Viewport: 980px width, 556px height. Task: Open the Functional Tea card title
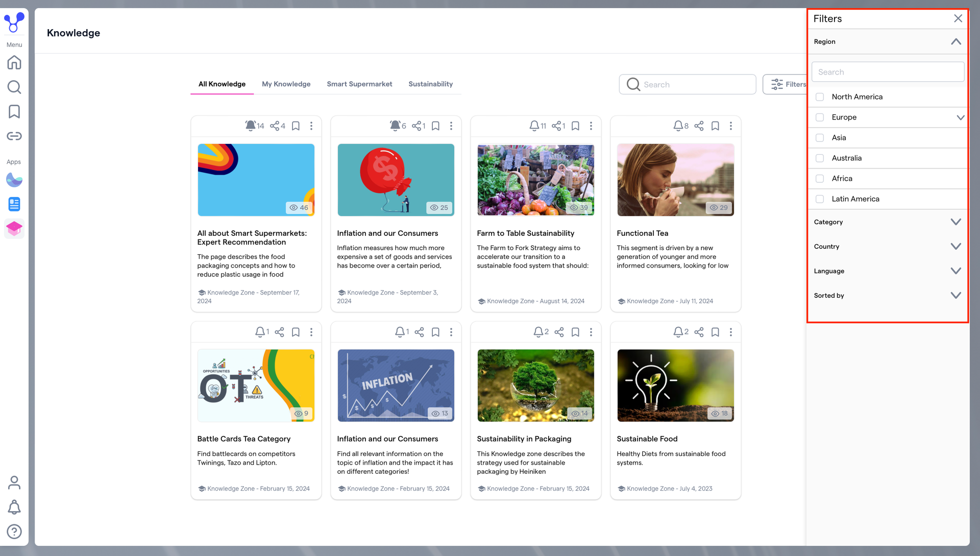pos(642,233)
